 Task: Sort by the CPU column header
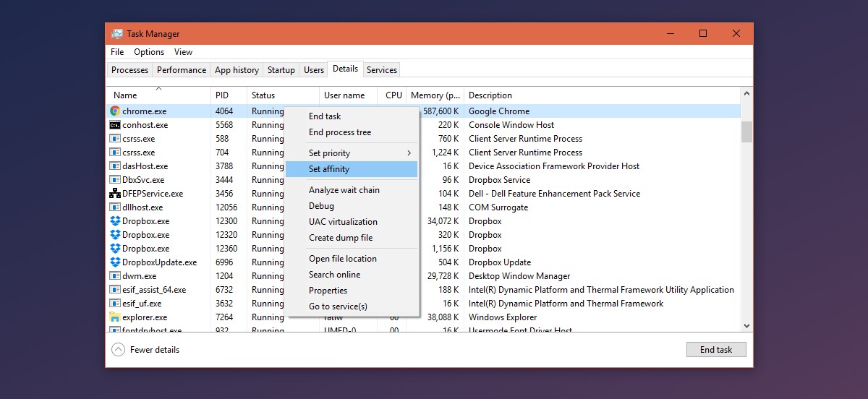[391, 95]
